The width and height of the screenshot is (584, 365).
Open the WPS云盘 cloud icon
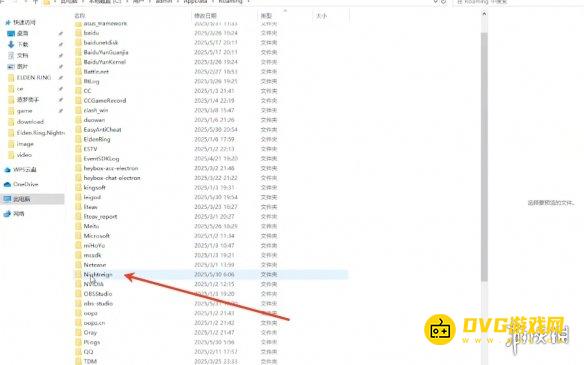[x=7, y=170]
